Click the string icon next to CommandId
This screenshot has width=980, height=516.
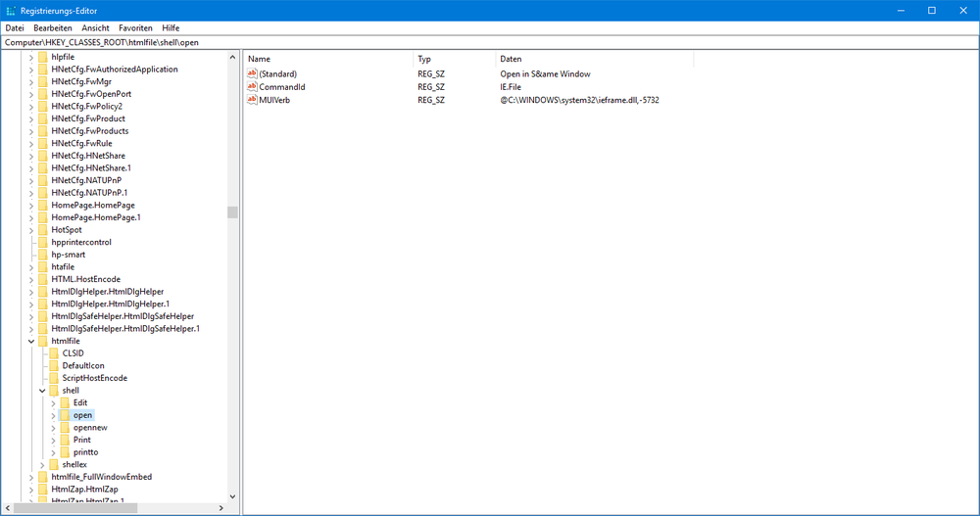click(252, 86)
